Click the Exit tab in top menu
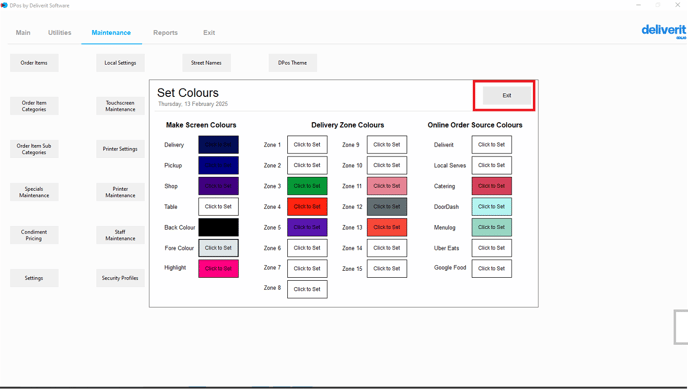Viewport: 688px width, 389px height. (x=209, y=32)
